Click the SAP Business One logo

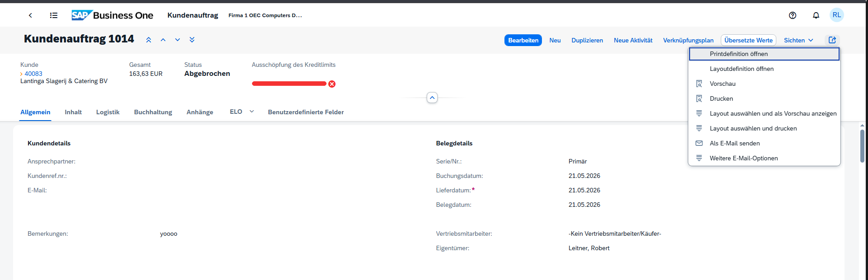click(x=112, y=15)
